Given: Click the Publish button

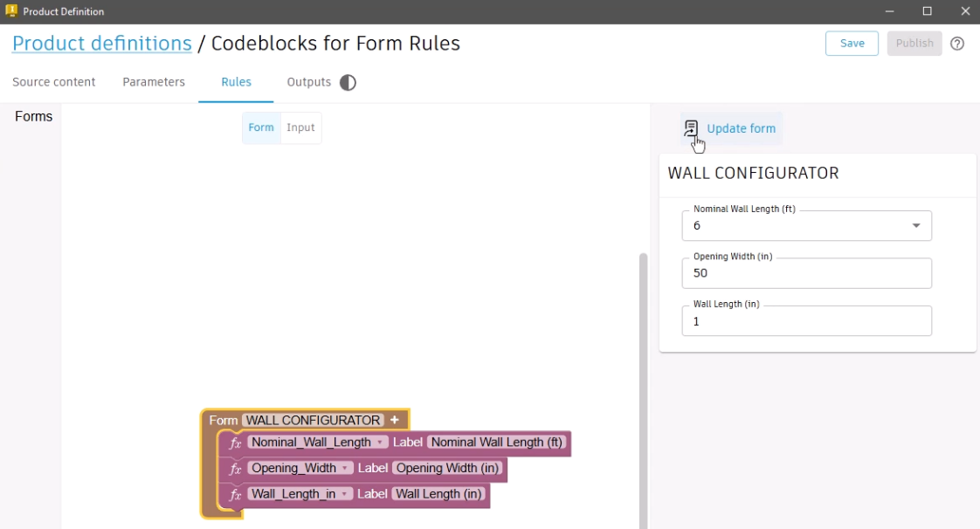Looking at the screenshot, I should click(914, 43).
